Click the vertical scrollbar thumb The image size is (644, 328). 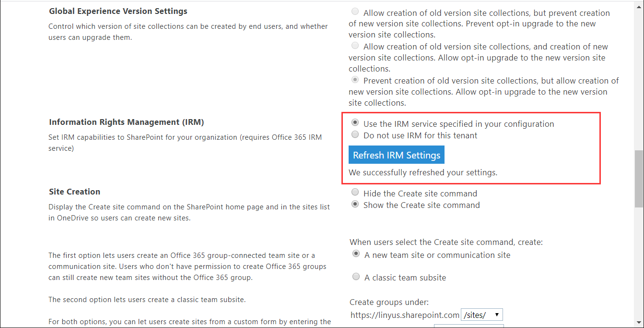[639, 178]
